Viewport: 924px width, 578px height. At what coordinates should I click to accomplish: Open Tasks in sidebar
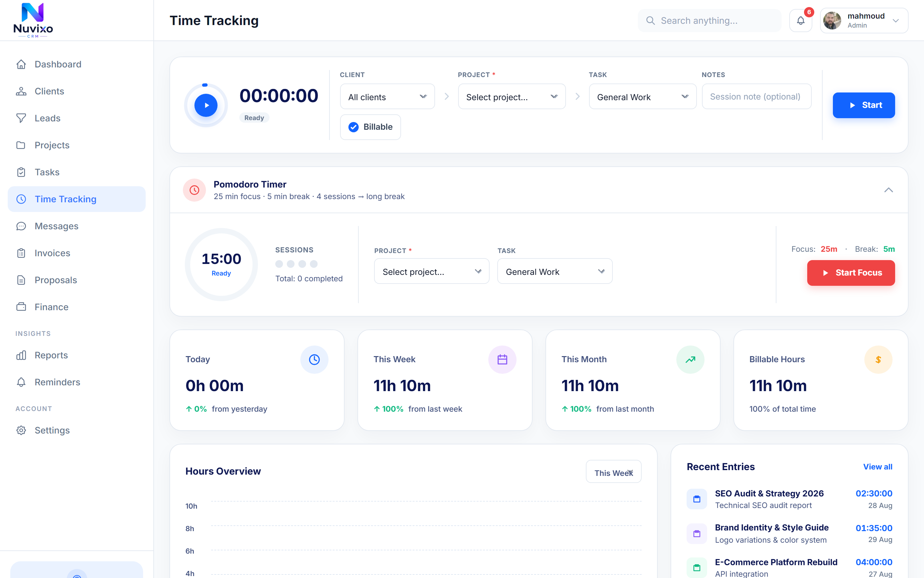pyautogui.click(x=76, y=172)
